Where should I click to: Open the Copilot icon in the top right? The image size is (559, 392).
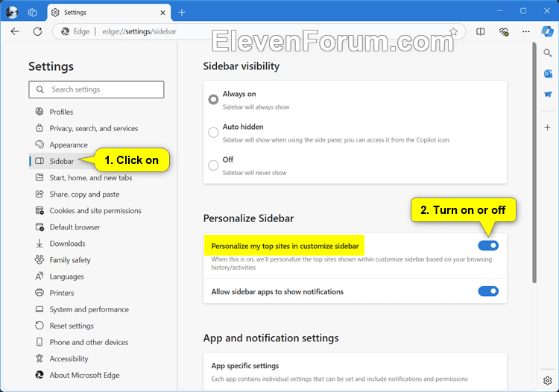pos(547,32)
